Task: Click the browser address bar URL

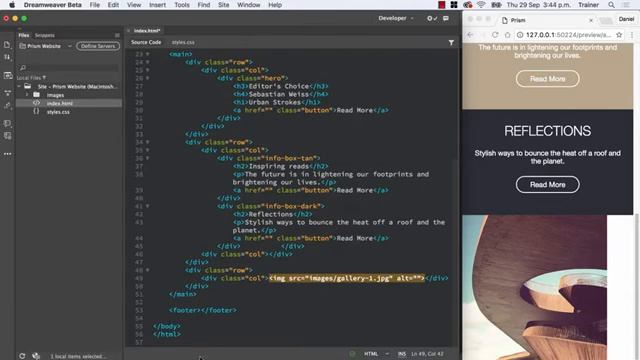Action: click(x=568, y=35)
